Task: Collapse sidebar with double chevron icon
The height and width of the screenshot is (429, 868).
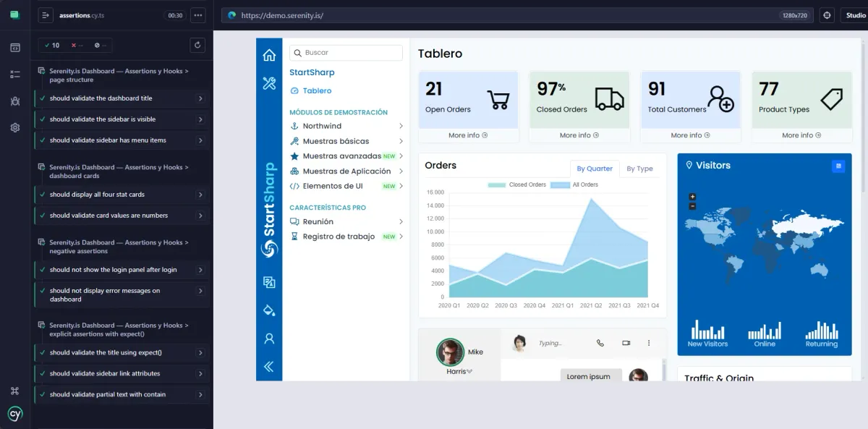Action: (x=269, y=367)
